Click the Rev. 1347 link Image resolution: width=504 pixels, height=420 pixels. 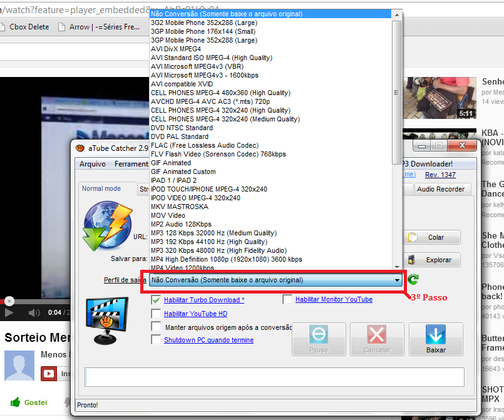tap(440, 175)
